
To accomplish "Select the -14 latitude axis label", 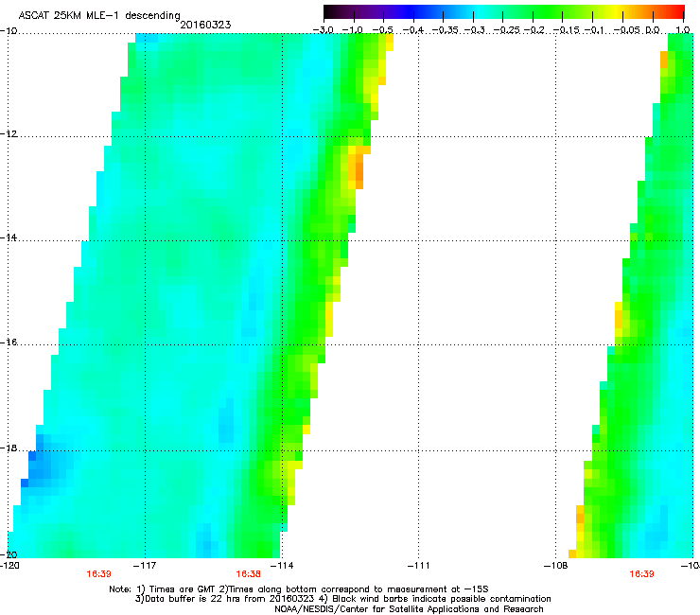I will (9, 237).
